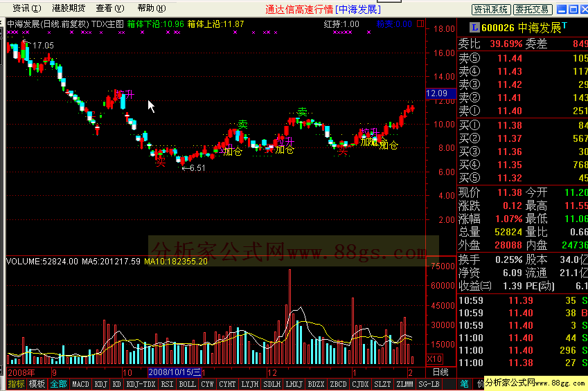
Task: Select the BDZX indicator tab
Action: [x=316, y=384]
